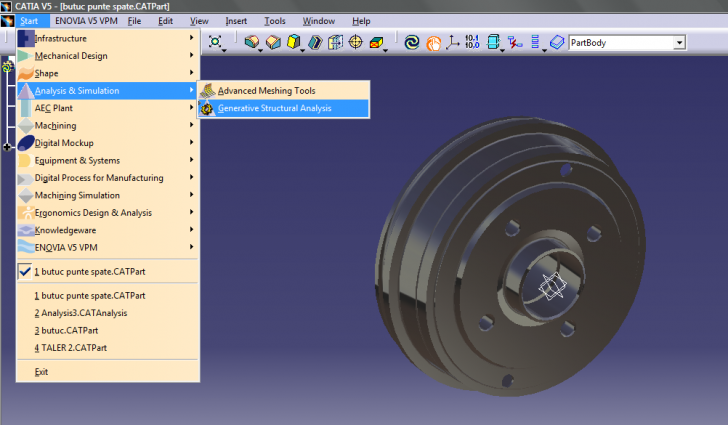Click the blue stacked lines toolbar icon
This screenshot has height=425, width=728.
[x=535, y=42]
